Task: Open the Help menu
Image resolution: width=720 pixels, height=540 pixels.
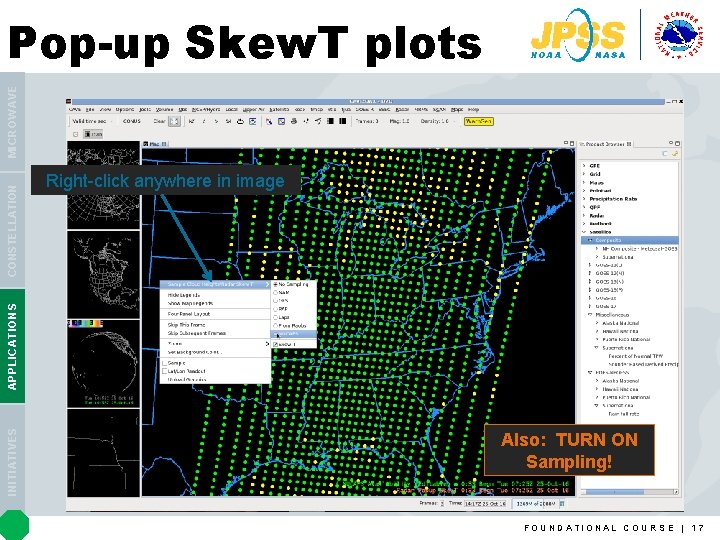Action: click(473, 109)
